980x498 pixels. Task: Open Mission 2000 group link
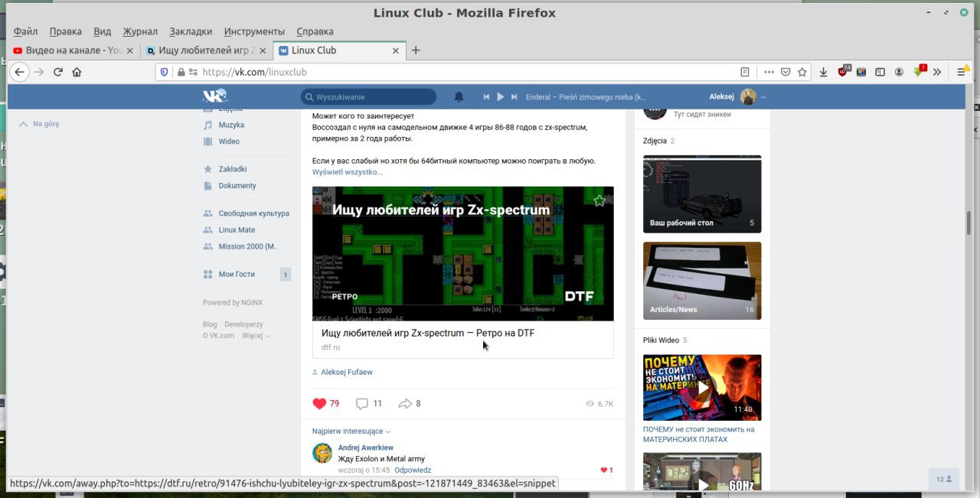tap(248, 246)
